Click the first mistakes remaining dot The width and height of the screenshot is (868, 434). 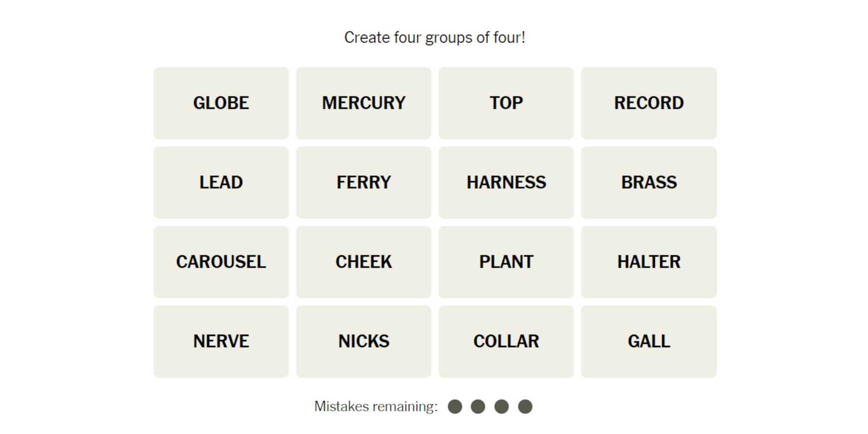point(455,407)
